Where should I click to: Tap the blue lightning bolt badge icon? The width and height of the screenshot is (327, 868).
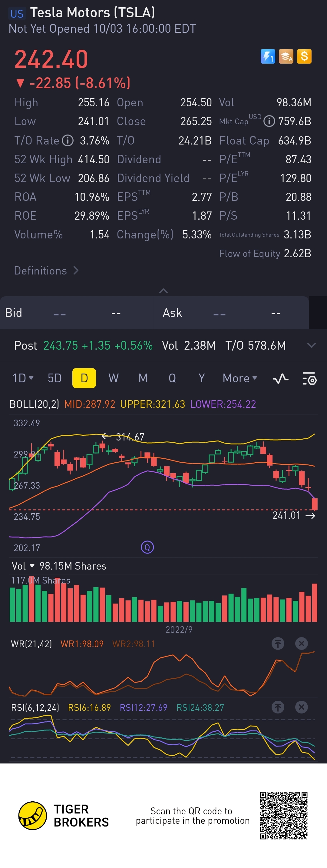268,56
